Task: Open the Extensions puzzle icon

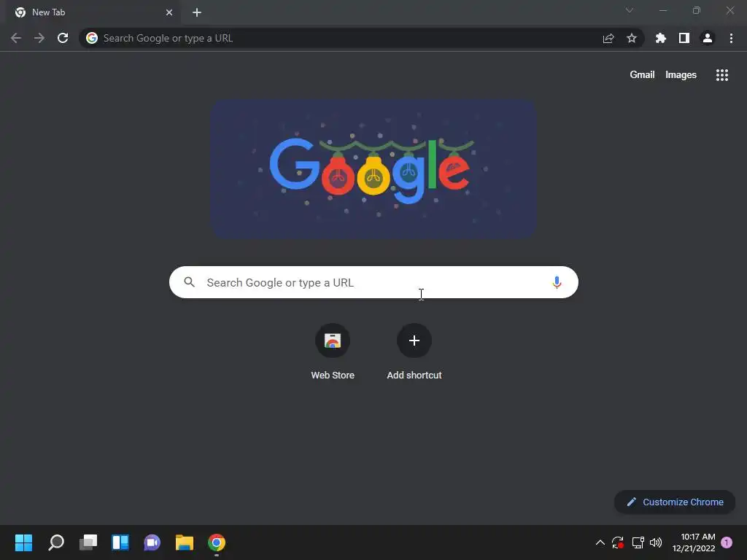Action: [660, 38]
